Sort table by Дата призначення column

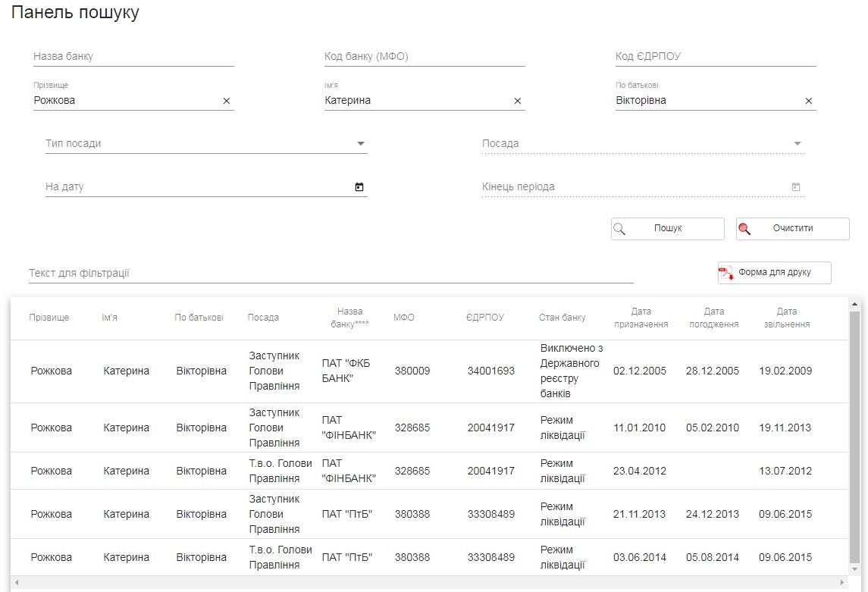pos(640,318)
